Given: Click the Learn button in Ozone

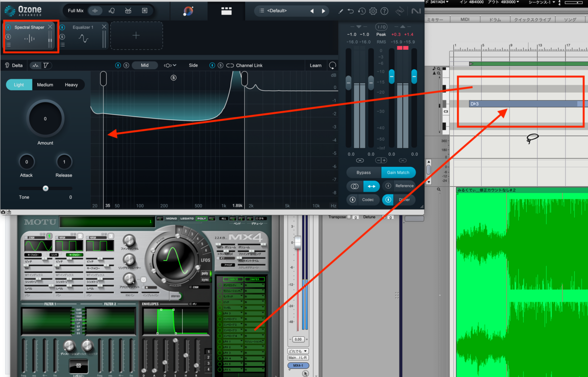Looking at the screenshot, I should click(x=316, y=65).
